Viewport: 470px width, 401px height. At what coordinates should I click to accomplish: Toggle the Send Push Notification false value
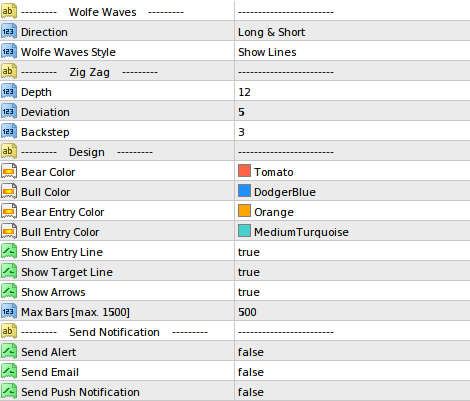pos(251,392)
